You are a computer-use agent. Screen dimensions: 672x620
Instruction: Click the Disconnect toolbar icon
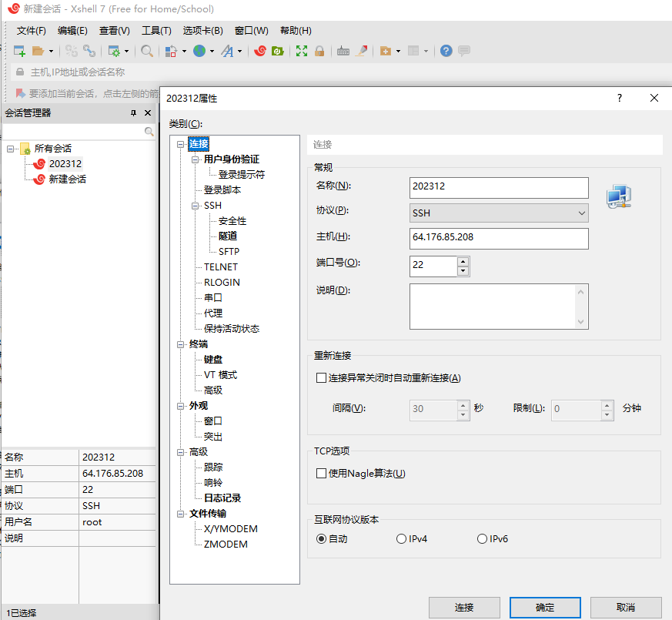[71, 51]
